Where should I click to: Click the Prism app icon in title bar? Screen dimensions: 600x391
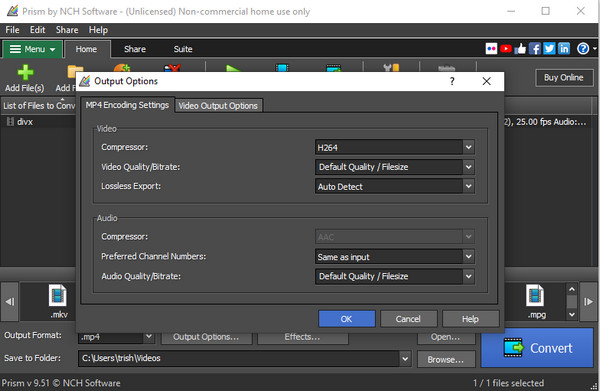click(x=13, y=11)
